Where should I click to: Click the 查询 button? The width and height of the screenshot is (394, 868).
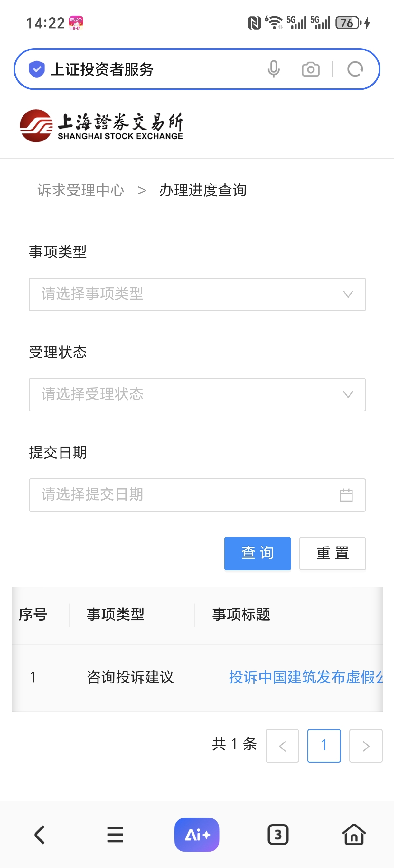pyautogui.click(x=258, y=553)
